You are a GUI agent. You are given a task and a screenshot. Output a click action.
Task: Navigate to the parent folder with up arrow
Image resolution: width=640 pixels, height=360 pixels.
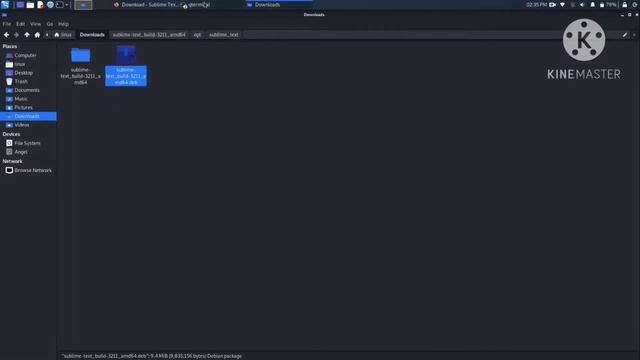[x=27, y=35]
